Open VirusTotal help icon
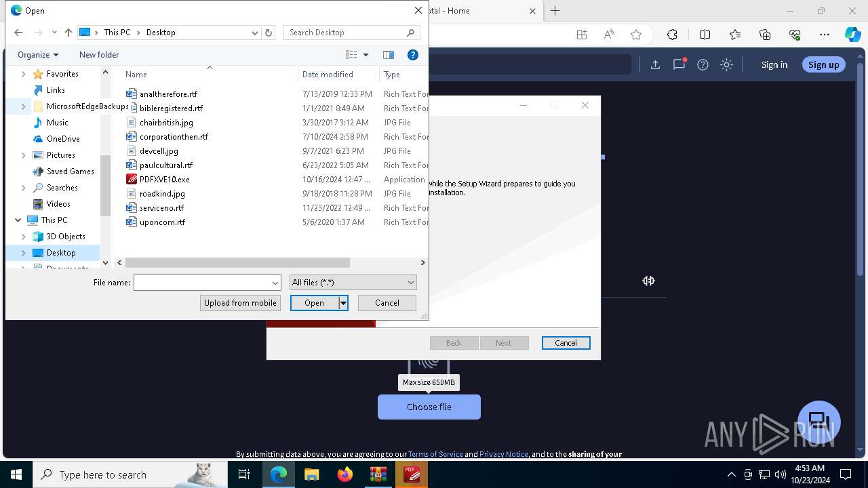This screenshot has height=488, width=868. point(703,64)
